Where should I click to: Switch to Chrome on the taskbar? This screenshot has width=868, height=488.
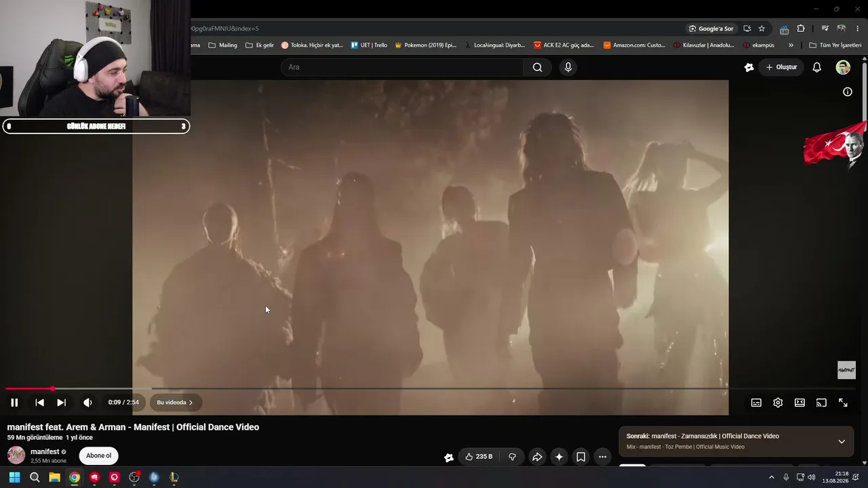[x=75, y=477]
